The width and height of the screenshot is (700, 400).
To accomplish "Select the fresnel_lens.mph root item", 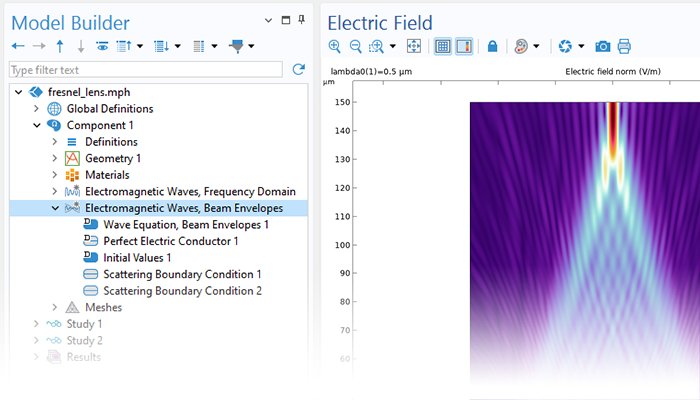I will [x=89, y=92].
